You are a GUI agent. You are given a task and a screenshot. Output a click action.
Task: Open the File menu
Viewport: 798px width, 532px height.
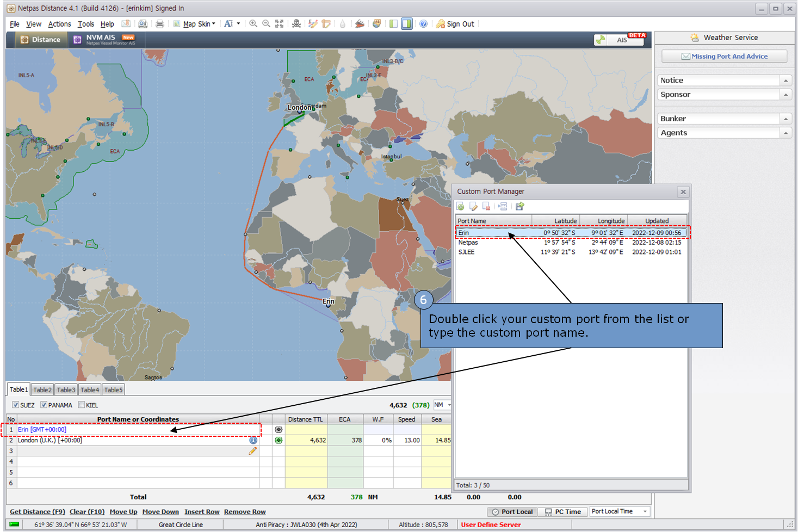point(15,24)
